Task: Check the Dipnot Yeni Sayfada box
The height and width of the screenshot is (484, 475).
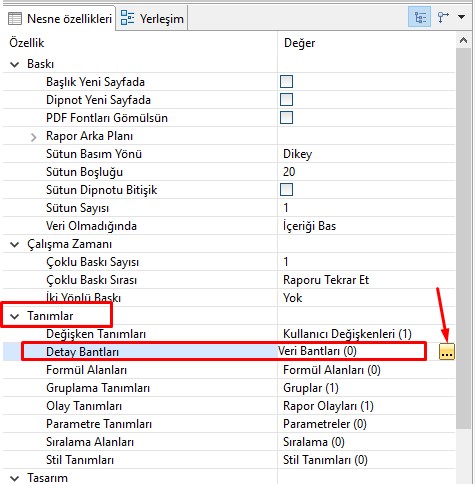Action: click(286, 100)
